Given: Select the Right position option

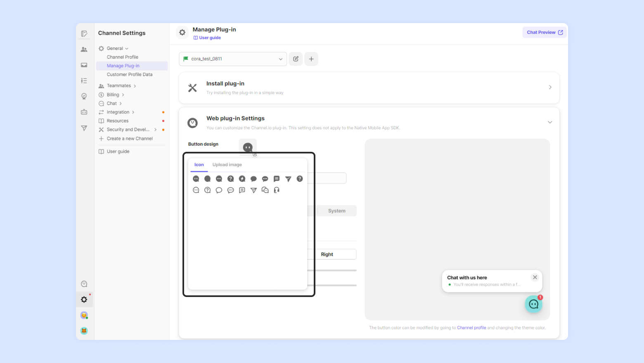Looking at the screenshot, I should tap(327, 255).
